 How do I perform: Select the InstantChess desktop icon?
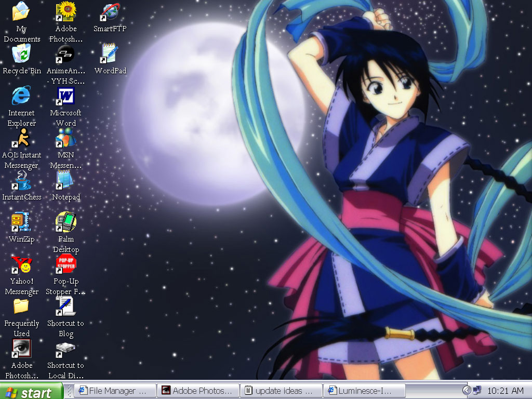(x=21, y=180)
